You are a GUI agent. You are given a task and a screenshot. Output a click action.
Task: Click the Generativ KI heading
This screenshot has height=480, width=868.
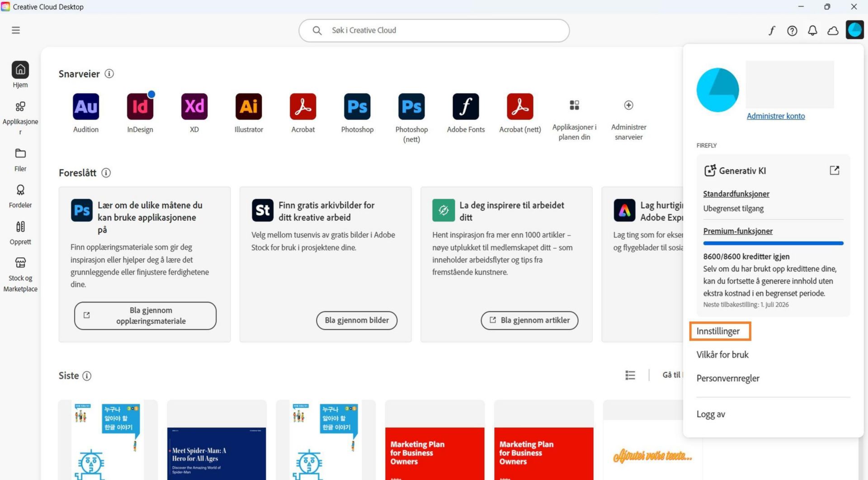point(742,171)
